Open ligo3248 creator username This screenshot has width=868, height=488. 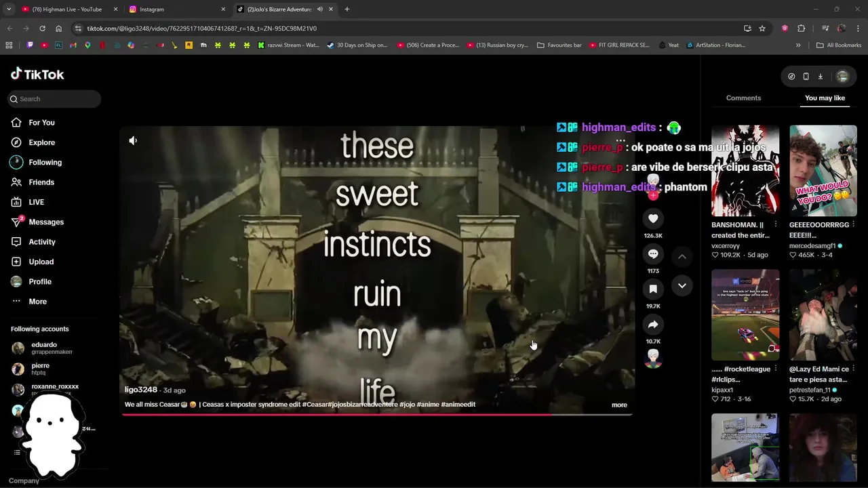[141, 390]
